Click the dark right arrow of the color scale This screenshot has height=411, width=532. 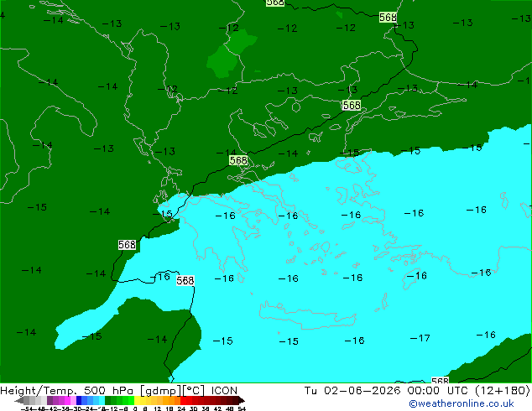[x=241, y=400]
